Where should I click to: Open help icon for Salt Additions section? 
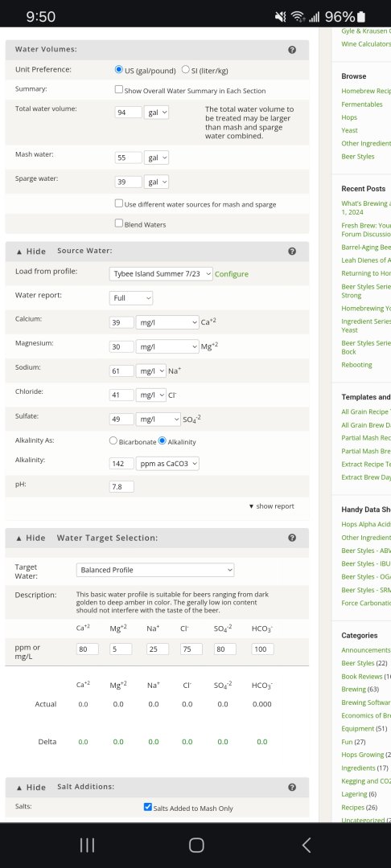tap(292, 787)
